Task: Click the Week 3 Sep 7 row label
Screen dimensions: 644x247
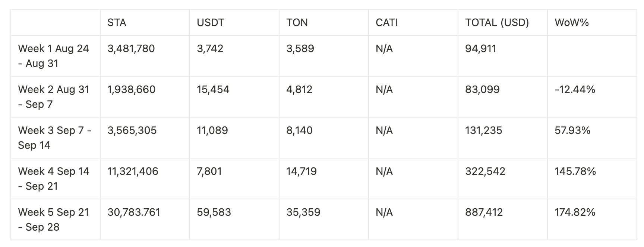Action: point(55,138)
